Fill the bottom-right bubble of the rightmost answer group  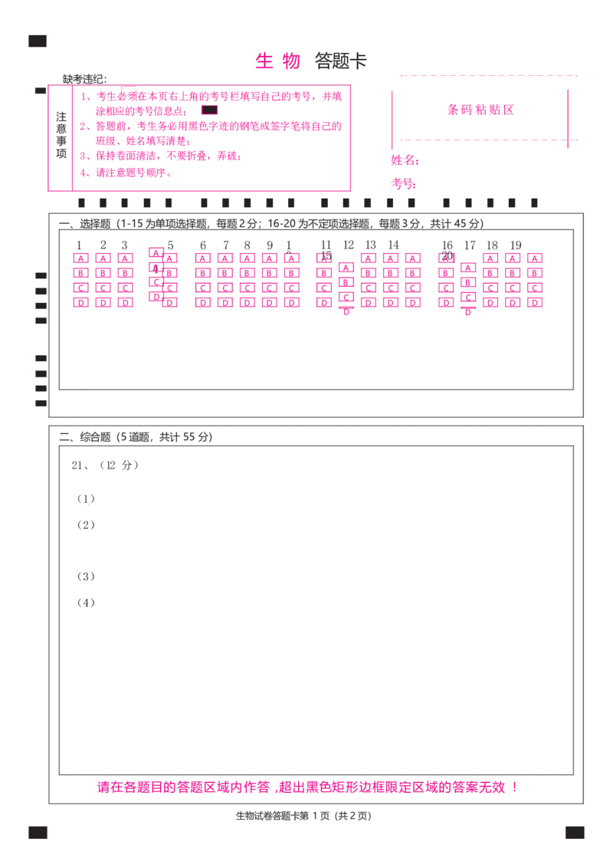coord(536,302)
